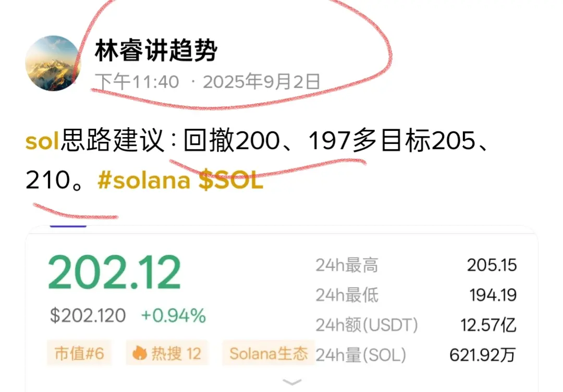The width and height of the screenshot is (563, 392).
Task: Tap the flame icon in 热搜 tag
Action: point(139,353)
